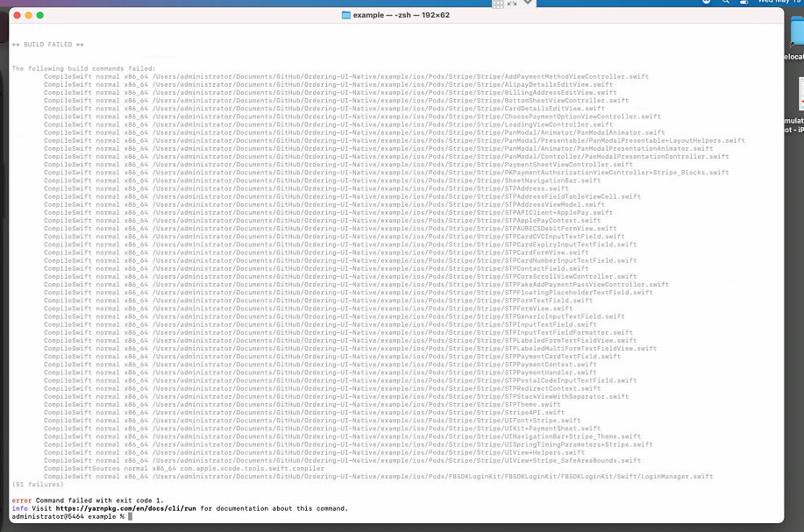Click the STPCardCVCInputTextField.swift line
The image size is (804, 532).
tap(334, 237)
